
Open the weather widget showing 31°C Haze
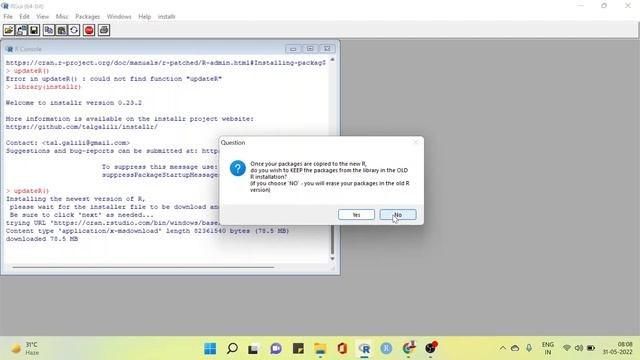[24, 348]
